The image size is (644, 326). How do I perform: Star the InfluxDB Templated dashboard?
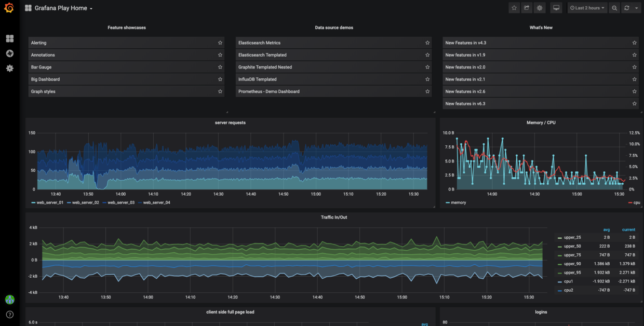coord(427,79)
